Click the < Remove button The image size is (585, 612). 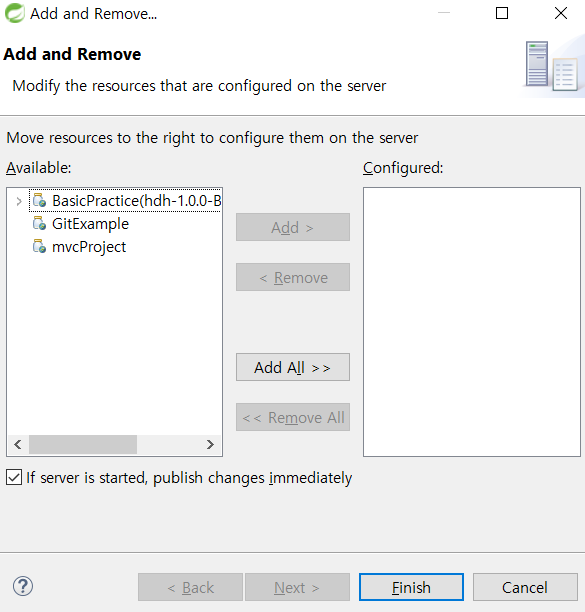pyautogui.click(x=293, y=277)
